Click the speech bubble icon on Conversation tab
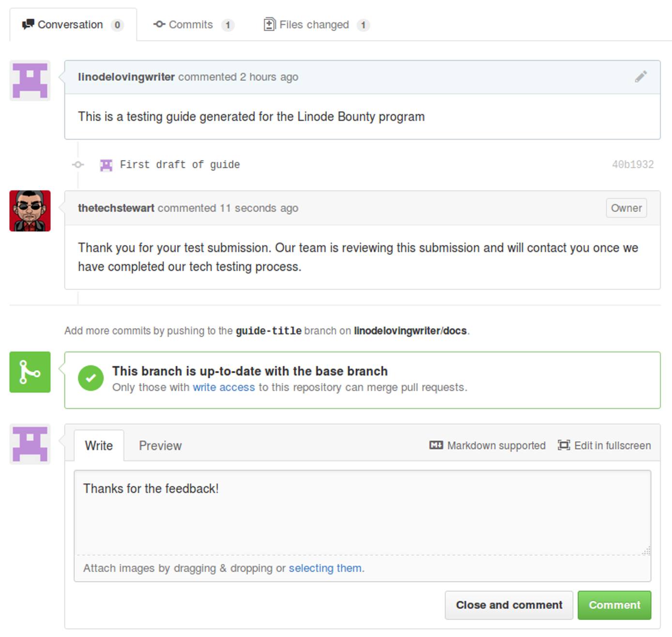The height and width of the screenshot is (637, 672). click(28, 23)
